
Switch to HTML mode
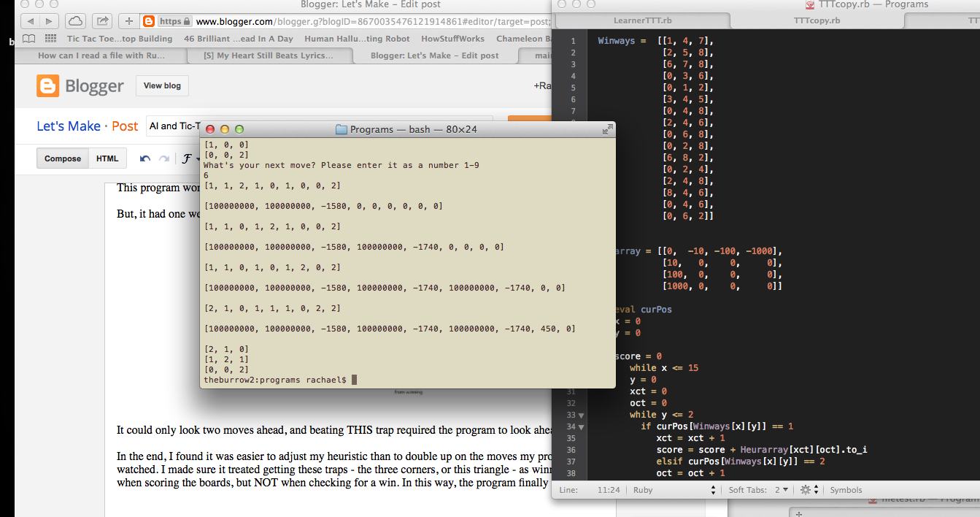coord(107,158)
